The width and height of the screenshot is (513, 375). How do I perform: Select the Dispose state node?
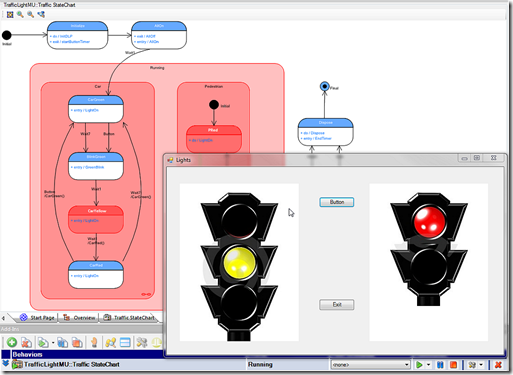pos(325,132)
